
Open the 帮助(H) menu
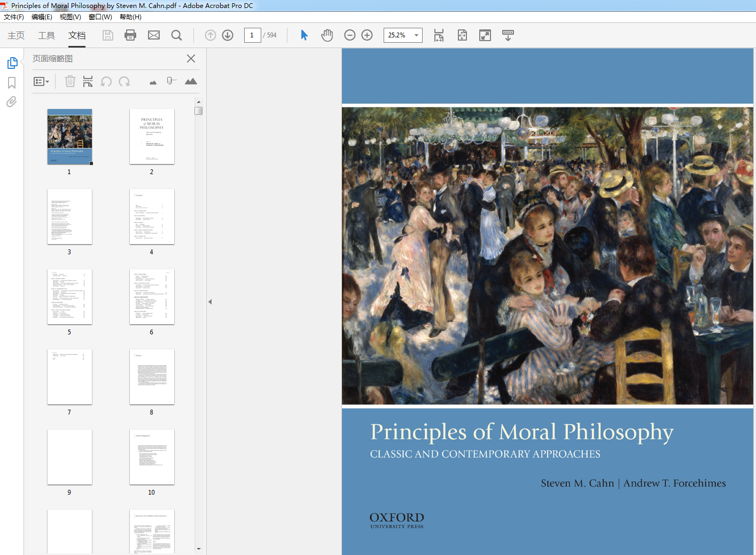[x=130, y=17]
